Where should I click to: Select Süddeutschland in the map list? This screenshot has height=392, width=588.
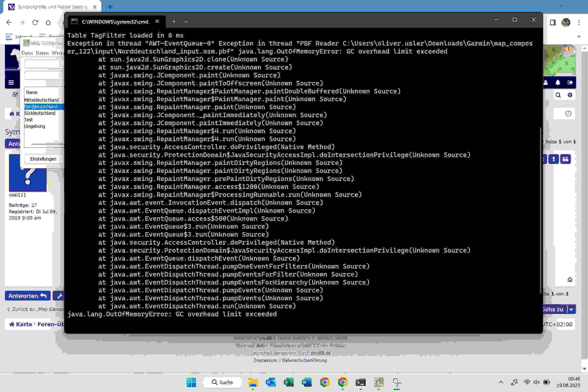point(40,113)
